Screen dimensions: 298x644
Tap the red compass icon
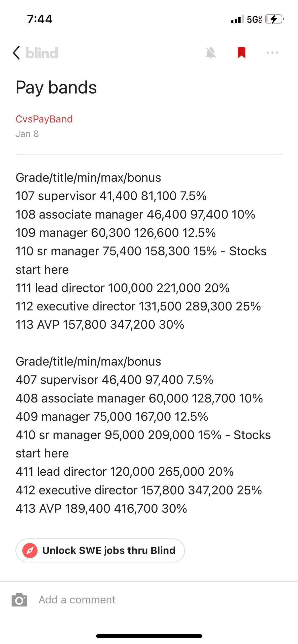[x=30, y=551]
